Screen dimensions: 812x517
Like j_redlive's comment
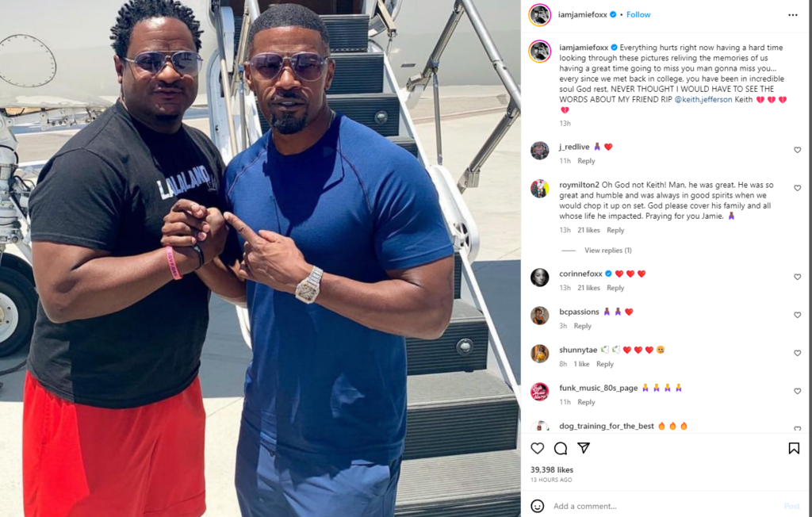pos(798,150)
